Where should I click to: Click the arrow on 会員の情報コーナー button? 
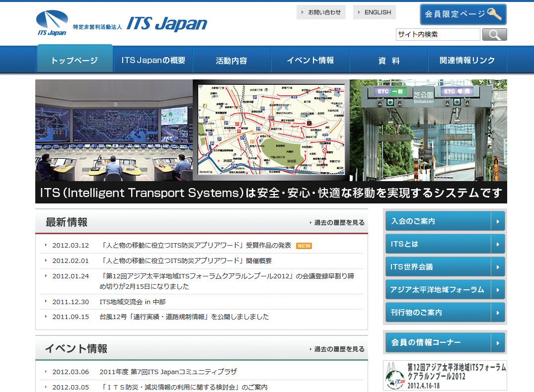click(498, 342)
